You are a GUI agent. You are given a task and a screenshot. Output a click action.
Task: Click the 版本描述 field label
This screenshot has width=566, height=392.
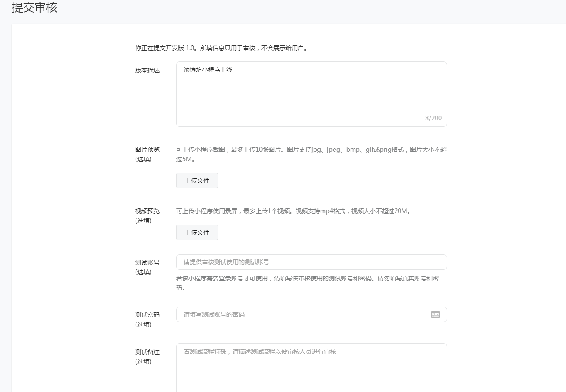pyautogui.click(x=147, y=70)
